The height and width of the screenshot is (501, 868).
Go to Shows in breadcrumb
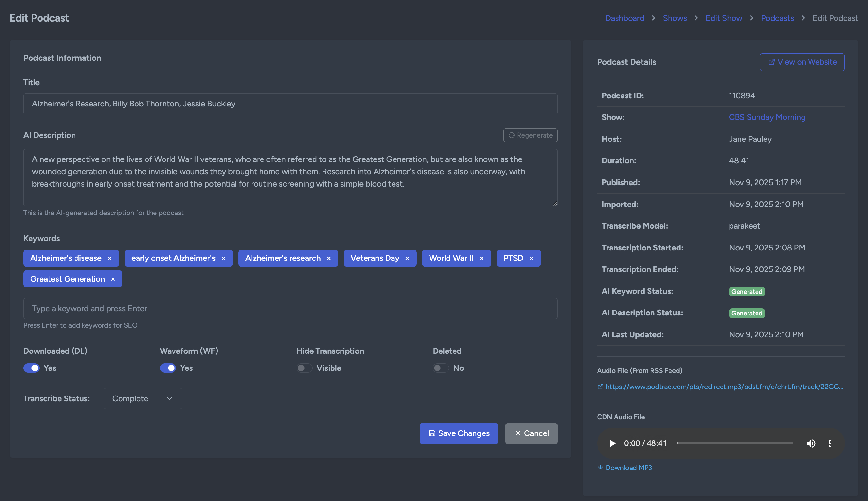click(675, 18)
